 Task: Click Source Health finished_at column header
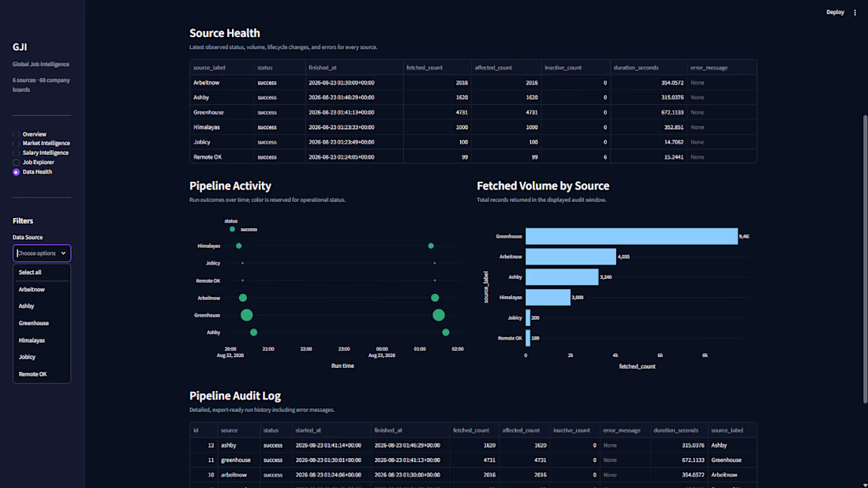[354, 68]
